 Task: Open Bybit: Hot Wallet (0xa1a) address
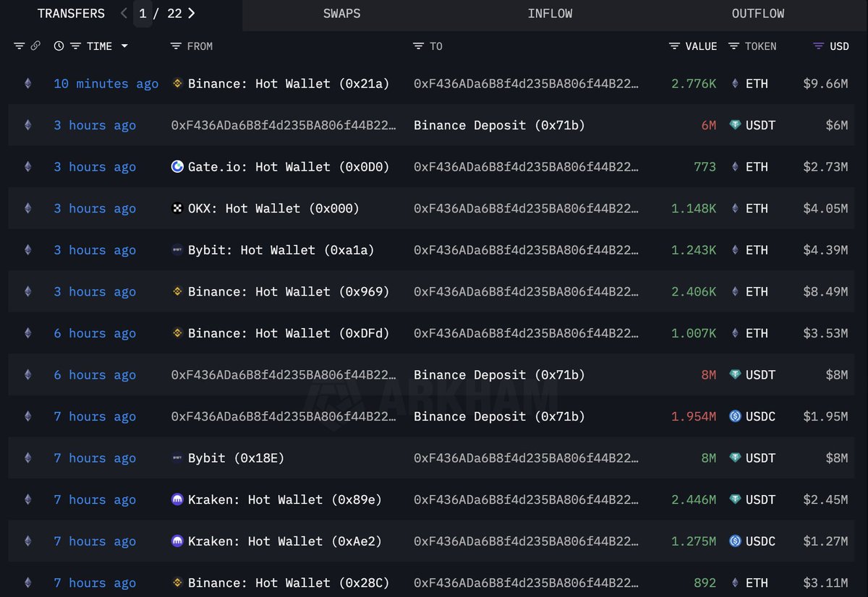click(x=281, y=250)
